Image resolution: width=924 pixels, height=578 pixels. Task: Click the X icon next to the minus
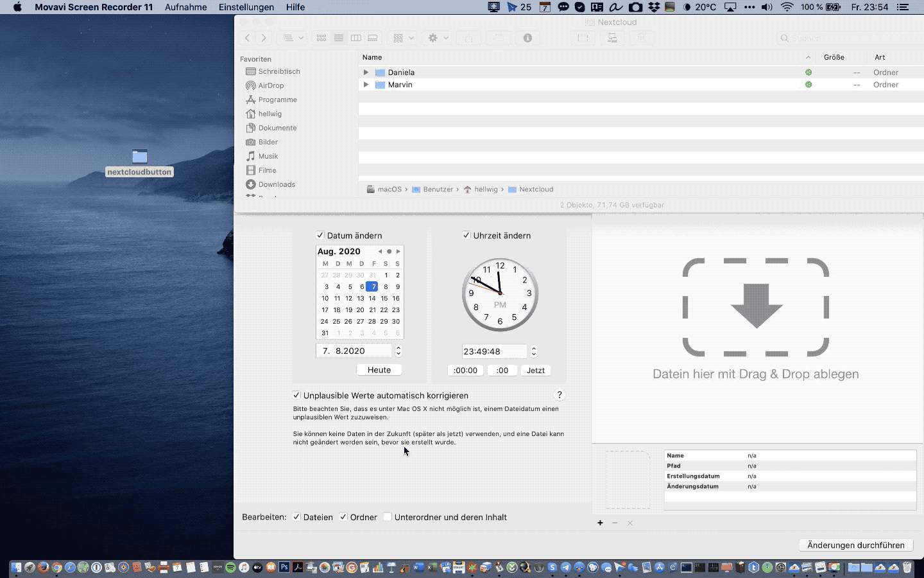click(629, 523)
